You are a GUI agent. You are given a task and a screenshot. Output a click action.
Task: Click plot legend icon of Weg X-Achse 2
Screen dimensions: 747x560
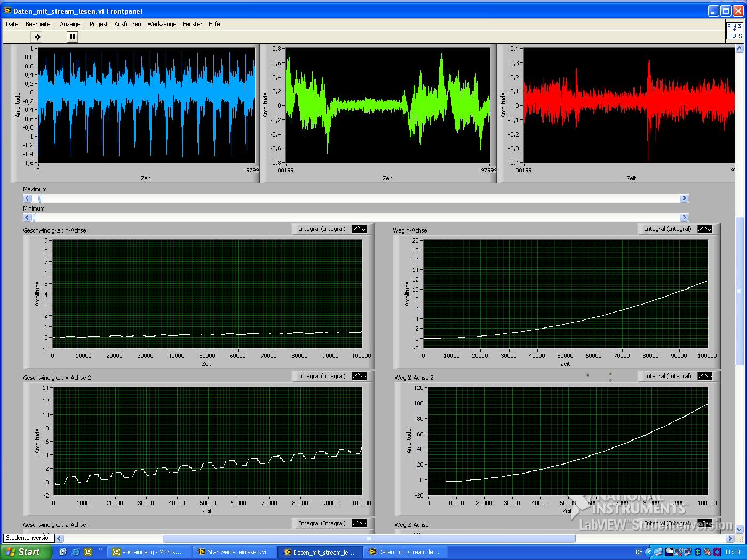point(705,376)
